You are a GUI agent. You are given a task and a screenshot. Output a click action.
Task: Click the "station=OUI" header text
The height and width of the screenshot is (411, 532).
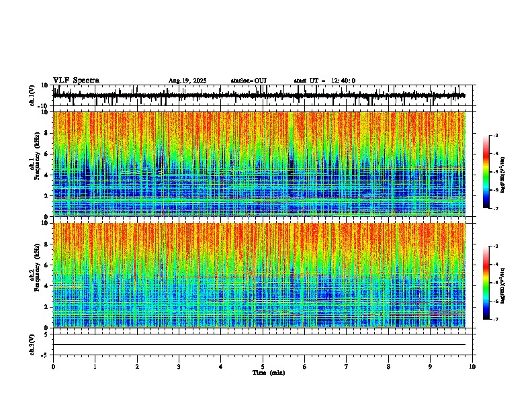coord(249,81)
